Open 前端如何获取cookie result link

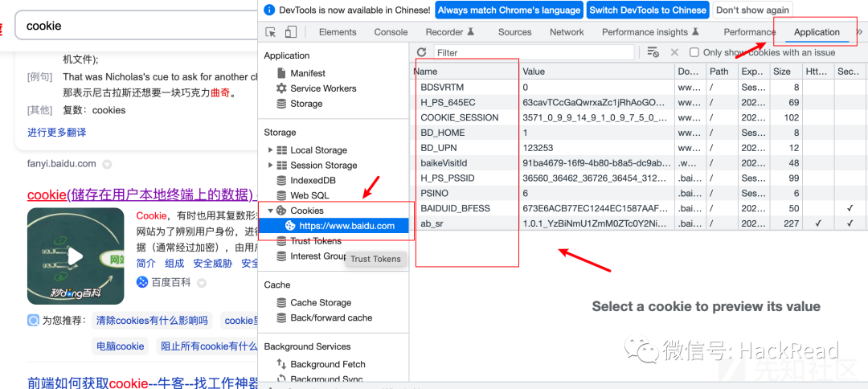[x=143, y=383]
